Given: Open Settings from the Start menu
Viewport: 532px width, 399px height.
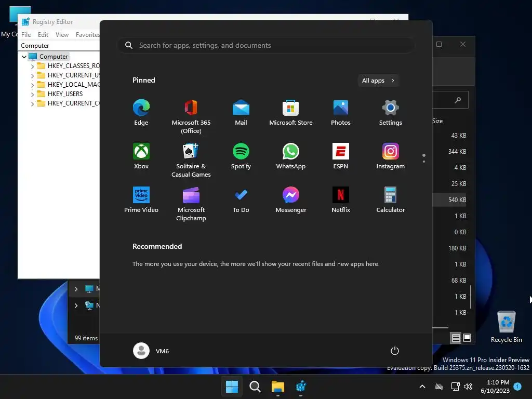Looking at the screenshot, I should 391,113.
